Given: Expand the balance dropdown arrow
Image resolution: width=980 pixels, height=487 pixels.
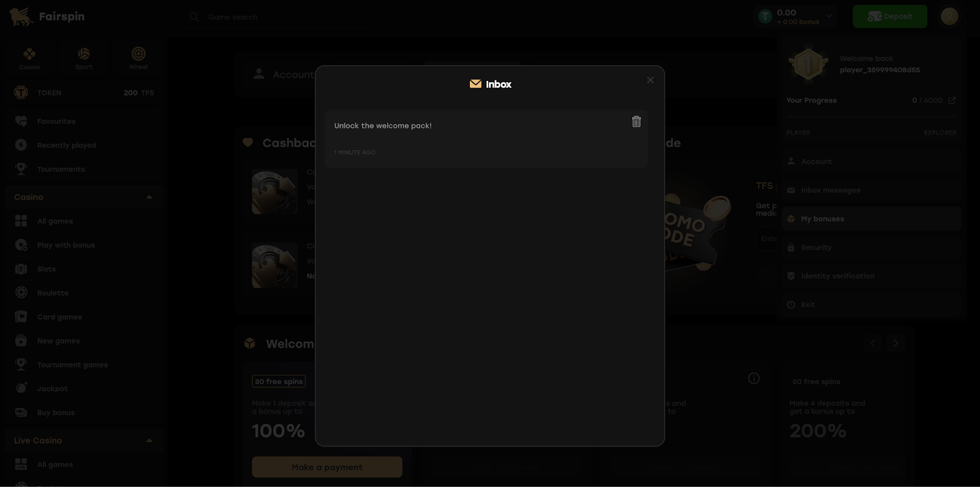Looking at the screenshot, I should click(829, 17).
